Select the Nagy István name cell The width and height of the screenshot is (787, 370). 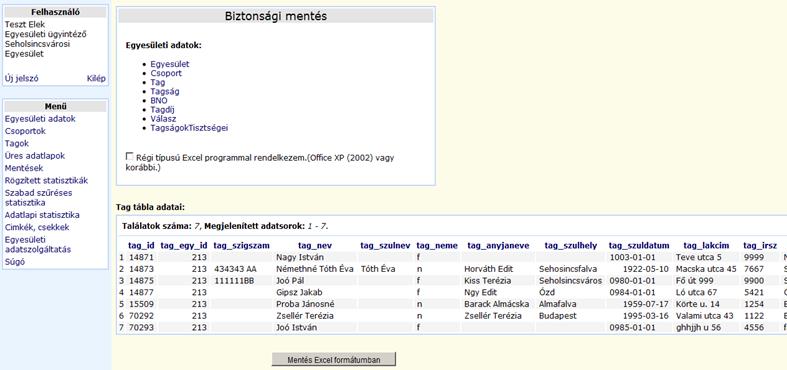click(x=300, y=258)
